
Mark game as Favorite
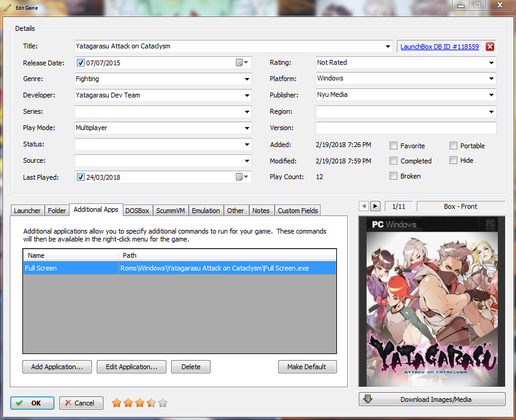point(393,146)
